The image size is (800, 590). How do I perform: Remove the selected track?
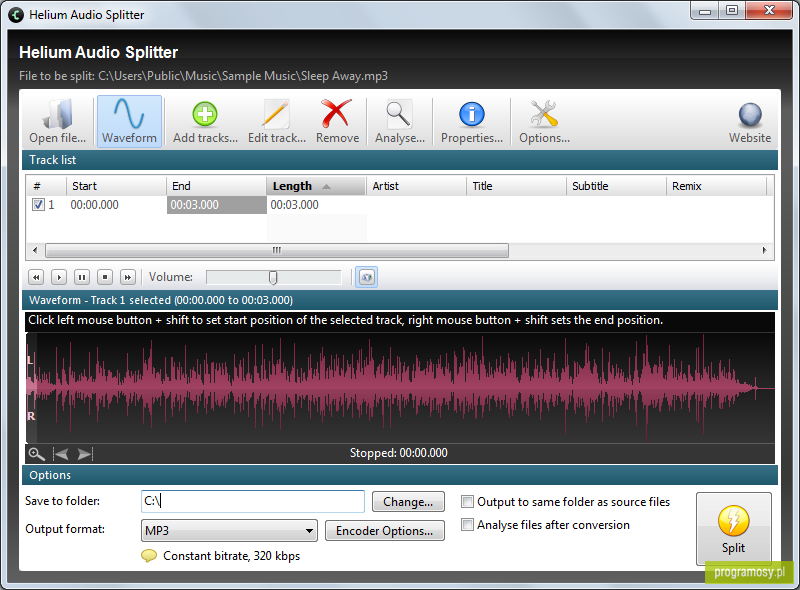(337, 121)
